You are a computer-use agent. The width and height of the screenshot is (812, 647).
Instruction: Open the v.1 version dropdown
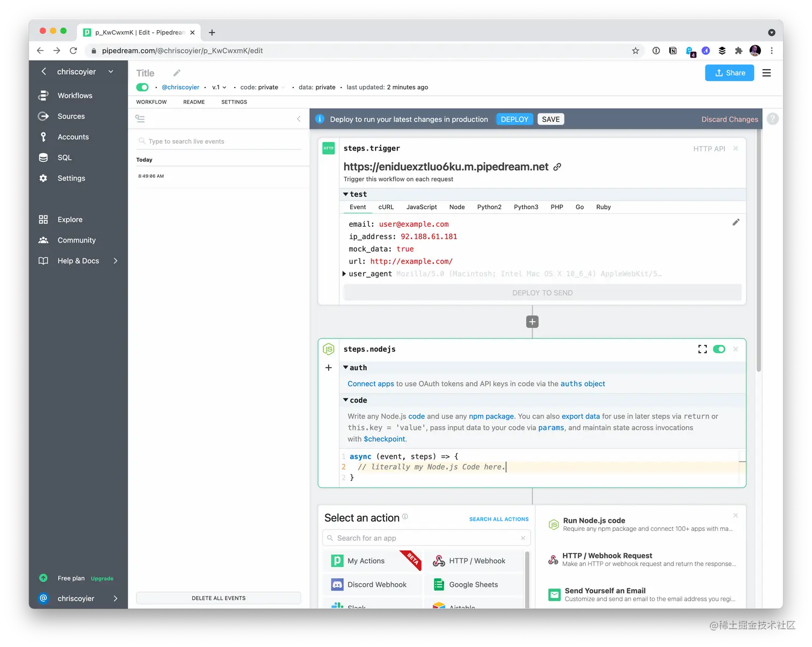click(x=219, y=87)
